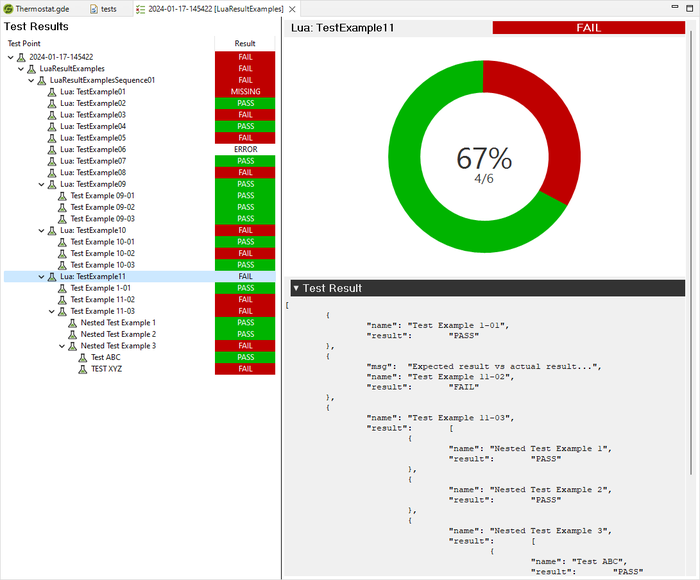Image resolution: width=700 pixels, height=580 pixels.
Task: Click flask icon of Test Example 09-03
Action: pos(62,219)
